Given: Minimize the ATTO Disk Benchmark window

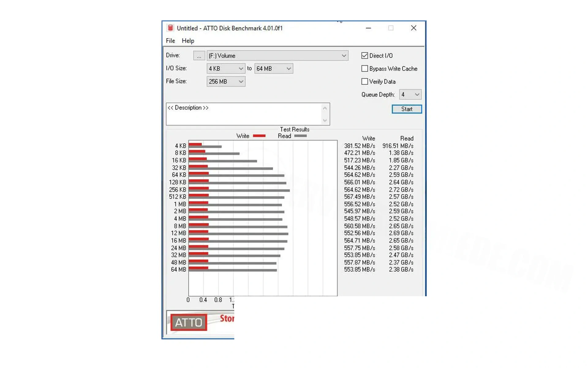Looking at the screenshot, I should (x=368, y=28).
